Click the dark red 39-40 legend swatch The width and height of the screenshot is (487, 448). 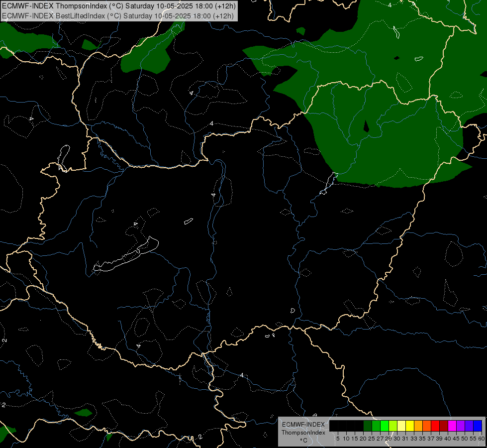tap(444, 426)
